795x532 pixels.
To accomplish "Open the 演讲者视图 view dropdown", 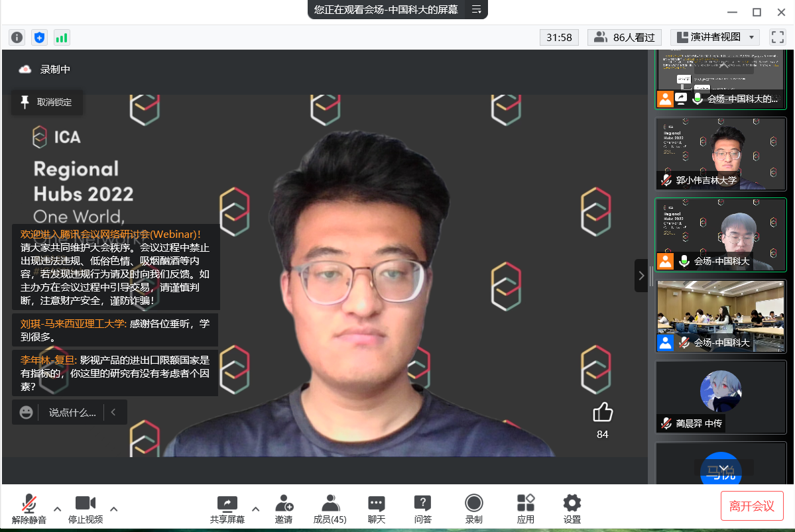I will (714, 37).
